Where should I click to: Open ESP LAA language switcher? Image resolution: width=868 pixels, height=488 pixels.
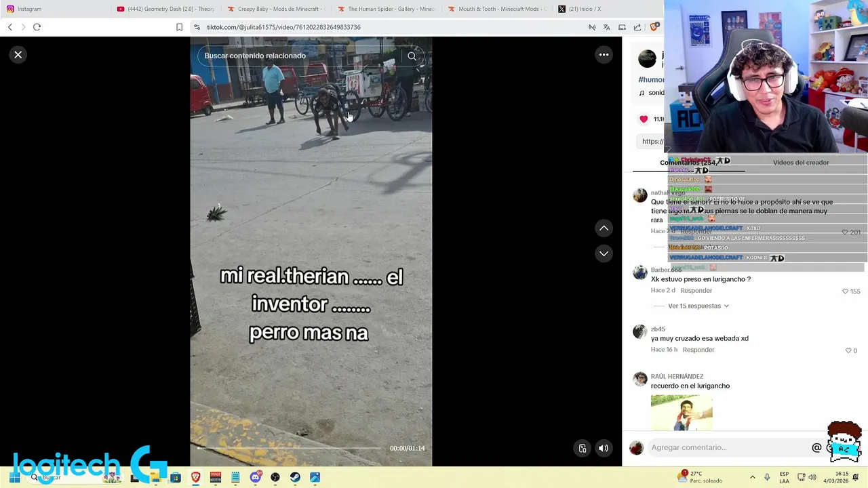pos(784,477)
